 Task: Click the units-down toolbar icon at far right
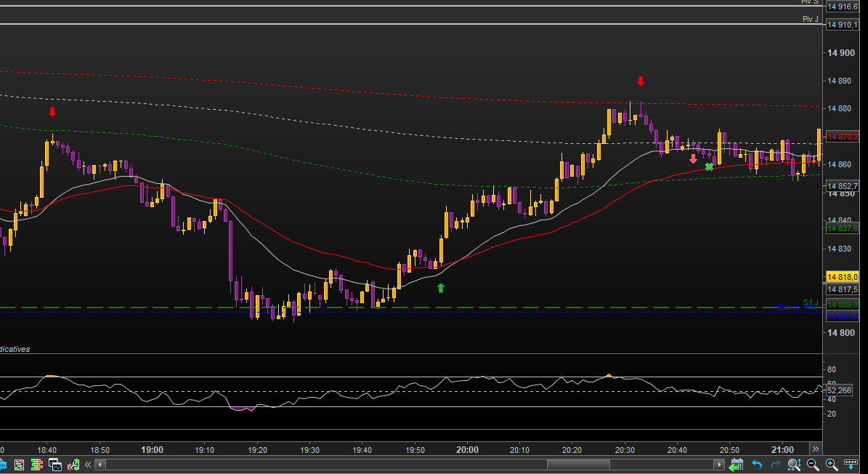click(x=851, y=463)
